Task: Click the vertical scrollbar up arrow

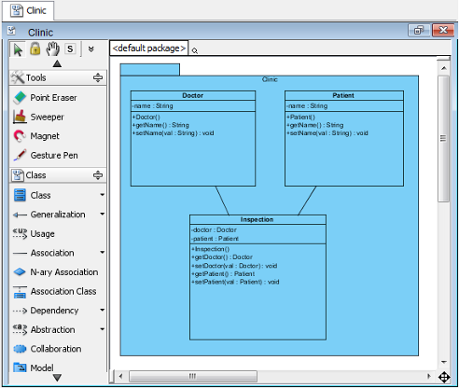Action: tap(444, 68)
